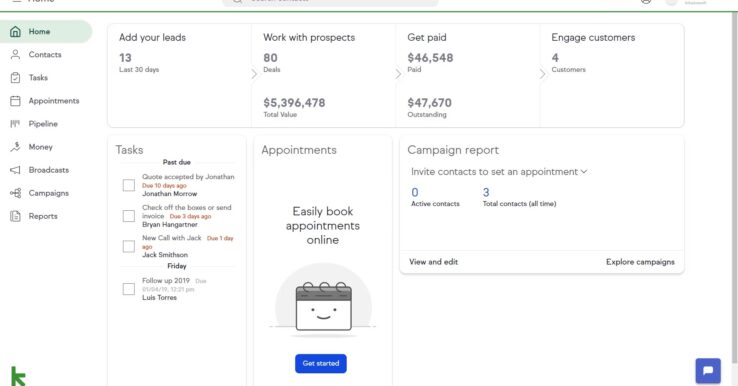Click the 4 Customers count
The height and width of the screenshot is (386, 738).
pos(555,58)
